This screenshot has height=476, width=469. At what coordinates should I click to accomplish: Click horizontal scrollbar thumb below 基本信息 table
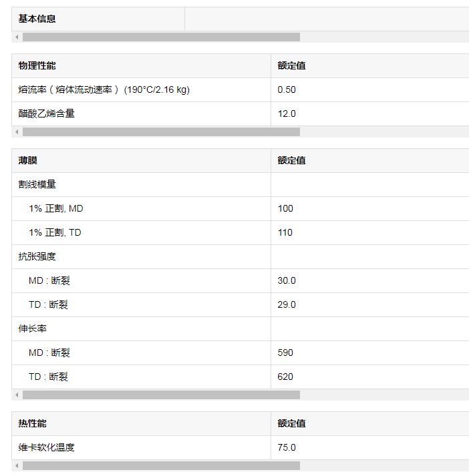[x=161, y=37]
